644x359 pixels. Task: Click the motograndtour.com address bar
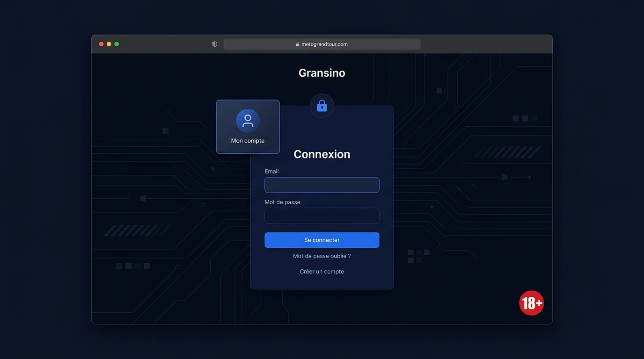322,44
